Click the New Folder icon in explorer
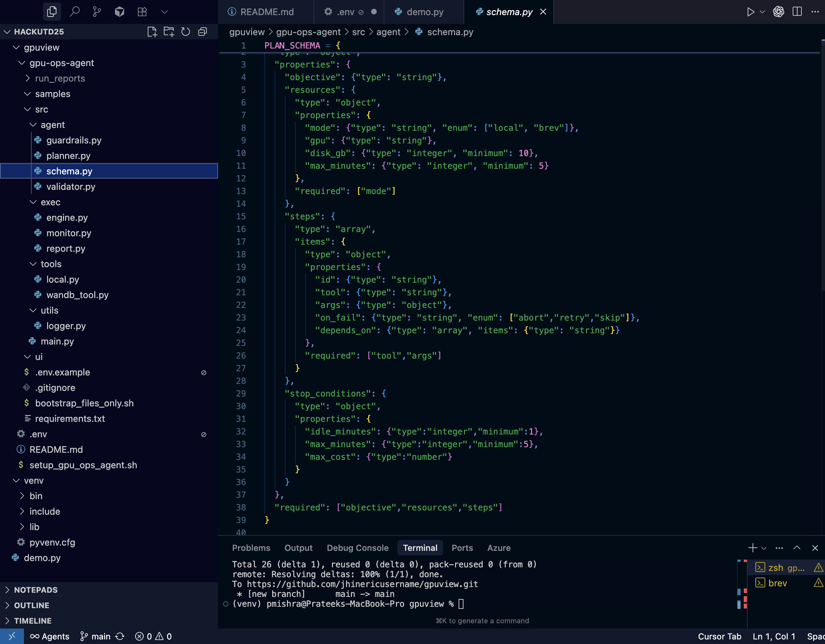 169,32
